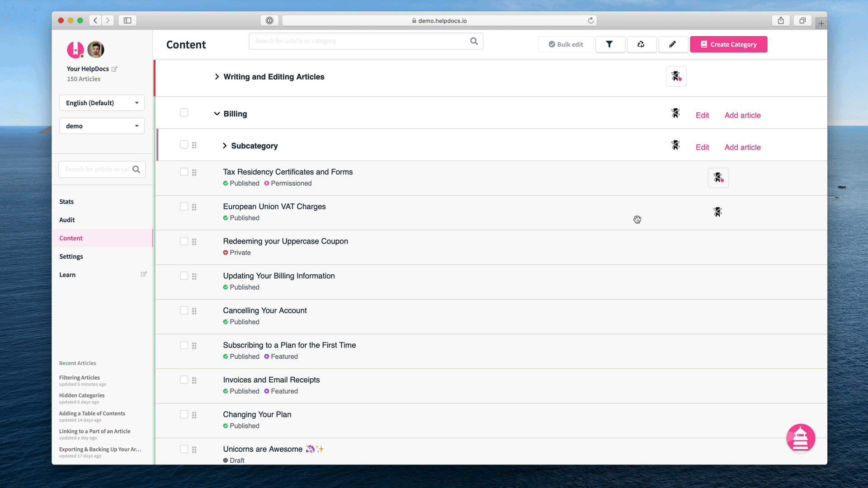868x488 pixels.
Task: Open Learn in sidebar
Action: 67,275
